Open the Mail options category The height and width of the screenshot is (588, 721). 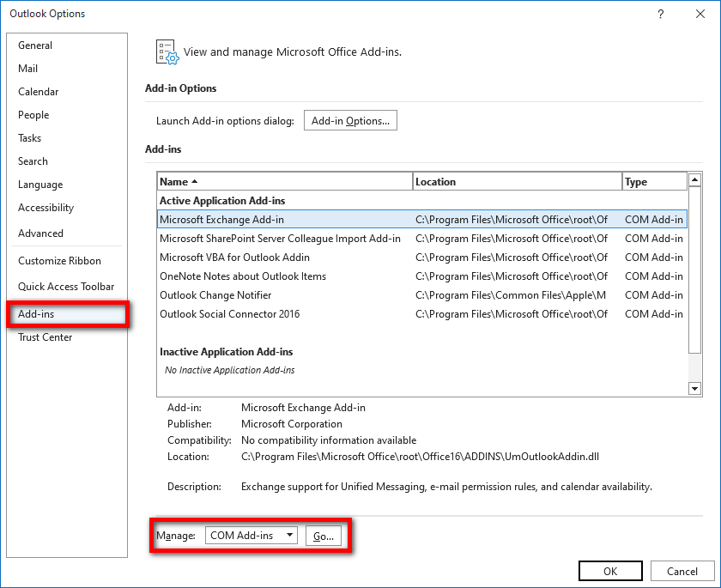tap(28, 69)
